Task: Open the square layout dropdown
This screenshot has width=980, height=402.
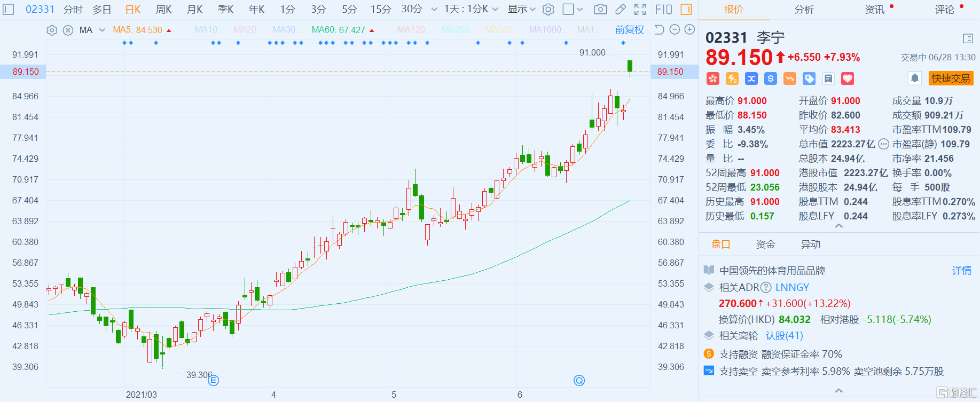Action: click(573, 9)
